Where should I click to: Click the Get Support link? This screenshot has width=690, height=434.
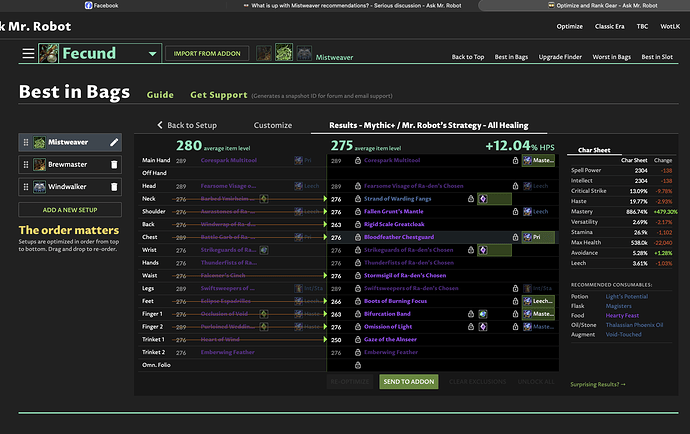[219, 95]
